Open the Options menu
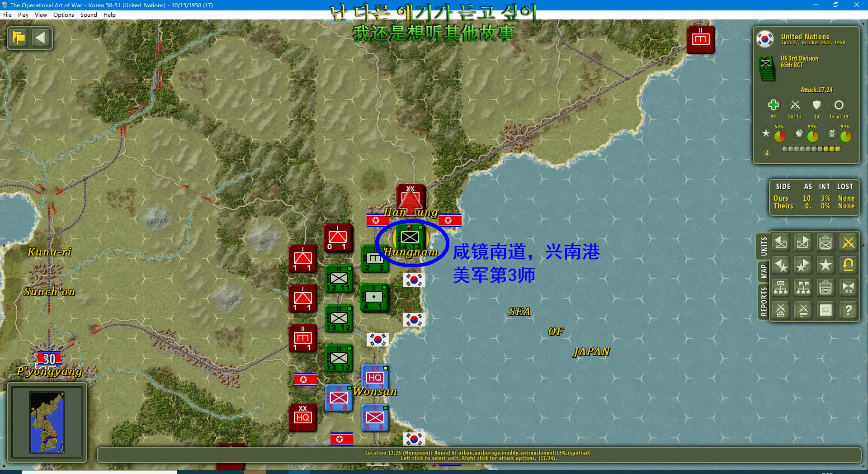Image resolution: width=868 pixels, height=474 pixels. (x=64, y=14)
